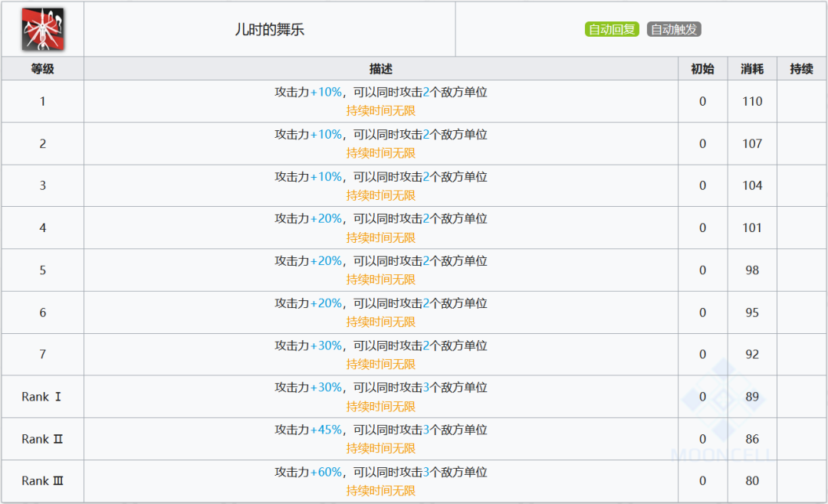Viewport: 828px width, 504px height.
Task: Click the green 自动回复 tag
Action: pyautogui.click(x=611, y=30)
